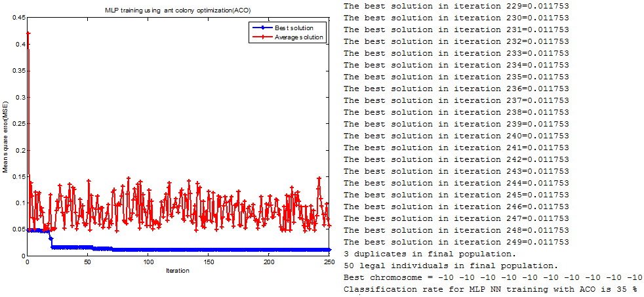Click the Mean square error y-axis label

tap(5, 136)
